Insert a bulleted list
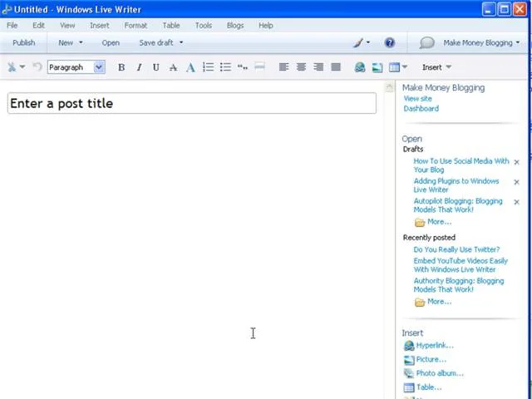532x399 pixels. tap(225, 67)
